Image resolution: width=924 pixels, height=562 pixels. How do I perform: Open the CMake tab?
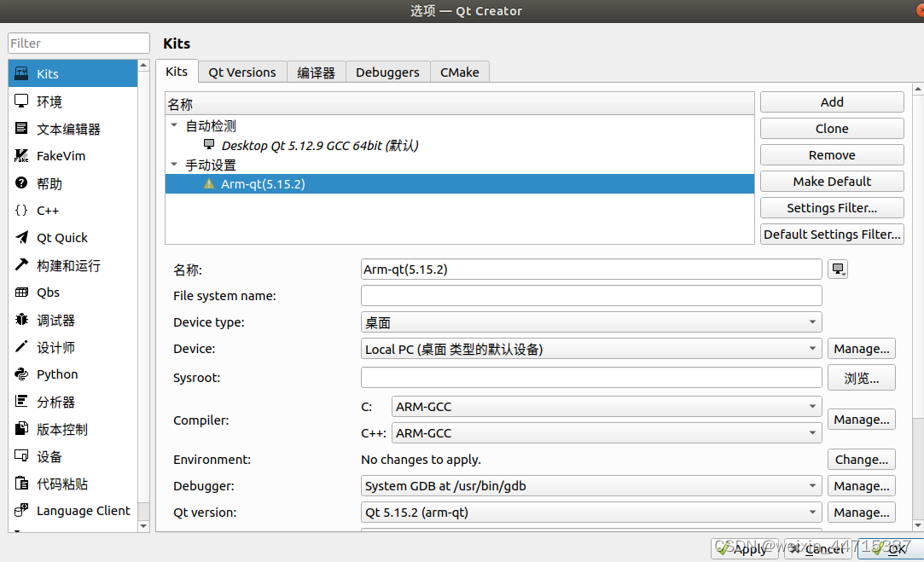point(460,72)
